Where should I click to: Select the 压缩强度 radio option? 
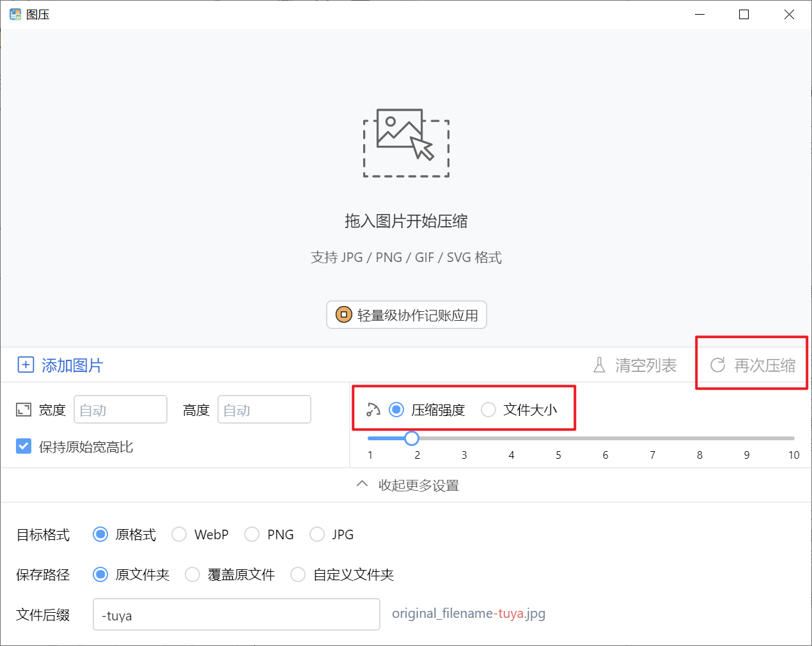pyautogui.click(x=396, y=410)
